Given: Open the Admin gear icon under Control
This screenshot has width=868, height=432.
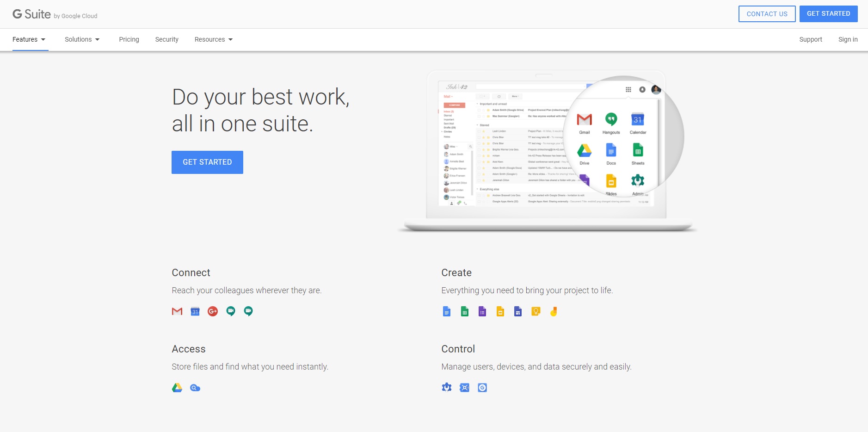Looking at the screenshot, I should coord(447,388).
